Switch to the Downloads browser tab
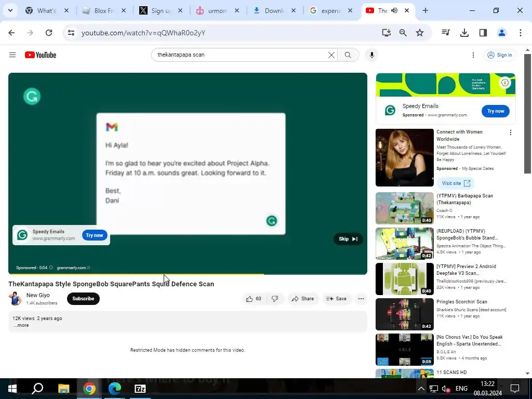This screenshot has width=532, height=399. coord(274,10)
